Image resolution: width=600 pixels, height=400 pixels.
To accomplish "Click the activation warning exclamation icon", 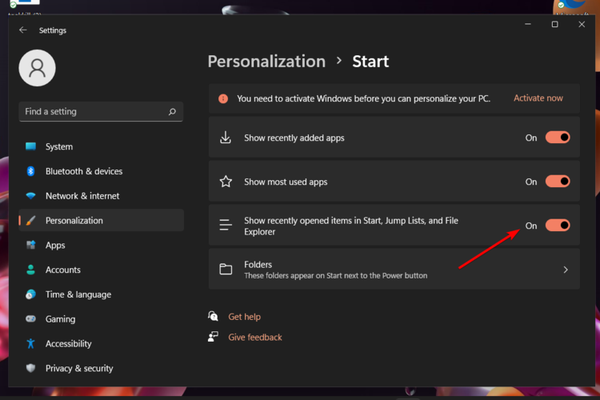I will [x=223, y=99].
